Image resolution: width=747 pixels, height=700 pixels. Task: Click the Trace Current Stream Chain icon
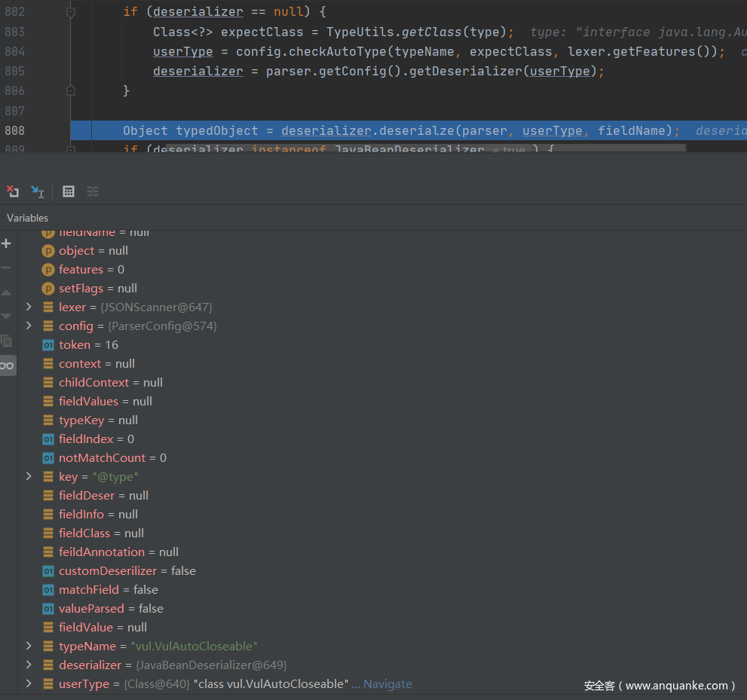[x=93, y=191]
